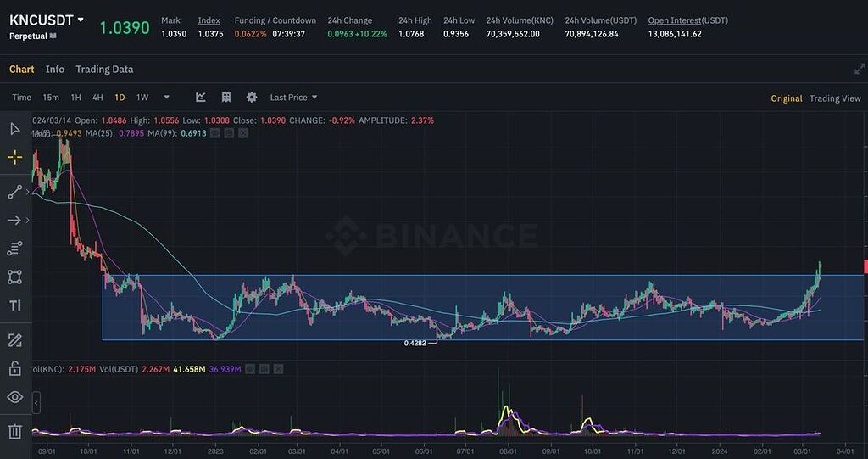Open the technical indicators chart icon

pyautogui.click(x=201, y=97)
